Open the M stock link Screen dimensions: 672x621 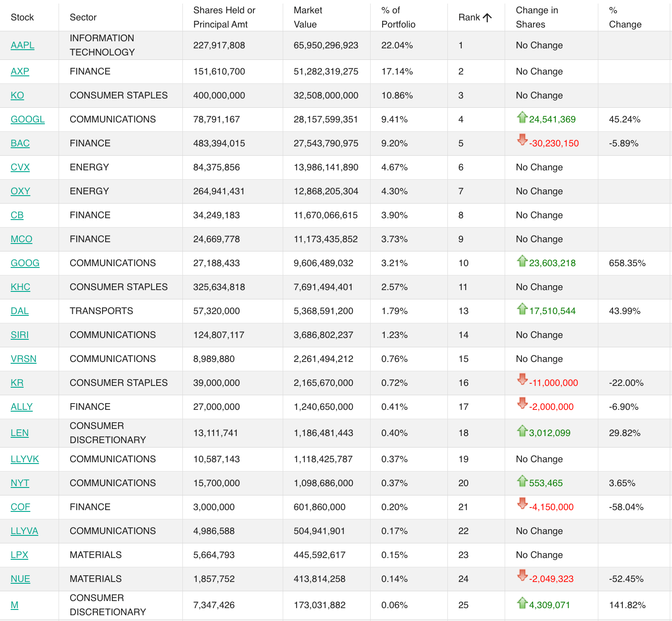pos(15,605)
